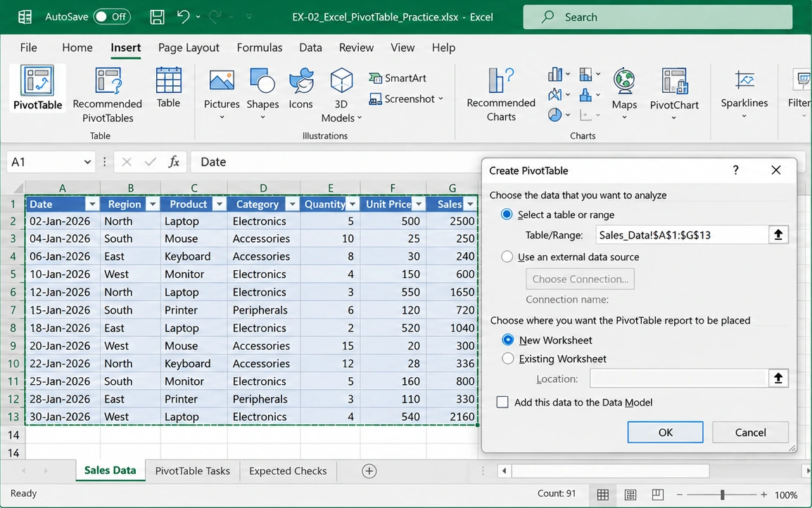
Task: Switch to Page Layout view in status bar
Action: pos(630,495)
